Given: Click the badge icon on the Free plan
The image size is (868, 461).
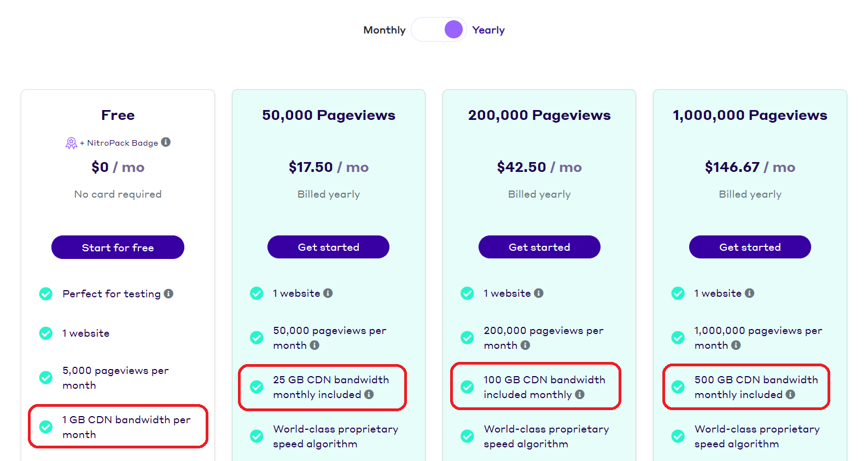Looking at the screenshot, I should [71, 142].
